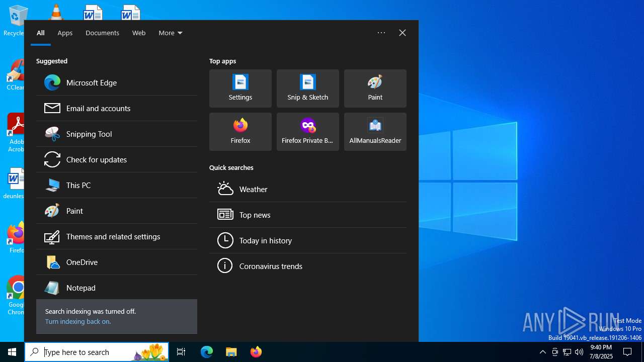The height and width of the screenshot is (362, 644).
Task: Open Snip & Sketch tile
Action: pyautogui.click(x=308, y=88)
